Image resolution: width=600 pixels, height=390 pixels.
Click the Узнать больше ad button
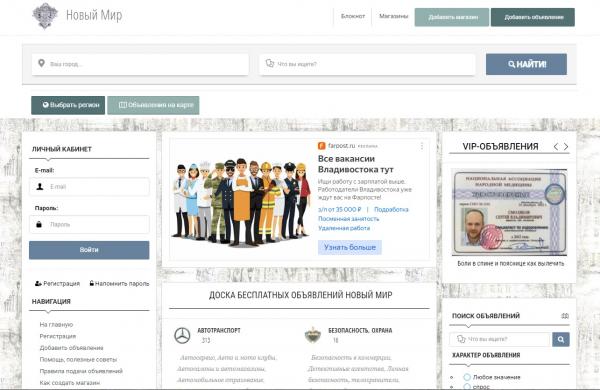[x=350, y=247]
